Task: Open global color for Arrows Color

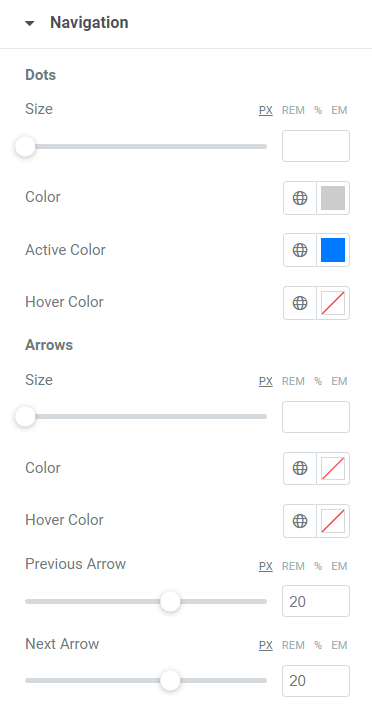Action: tap(300, 468)
